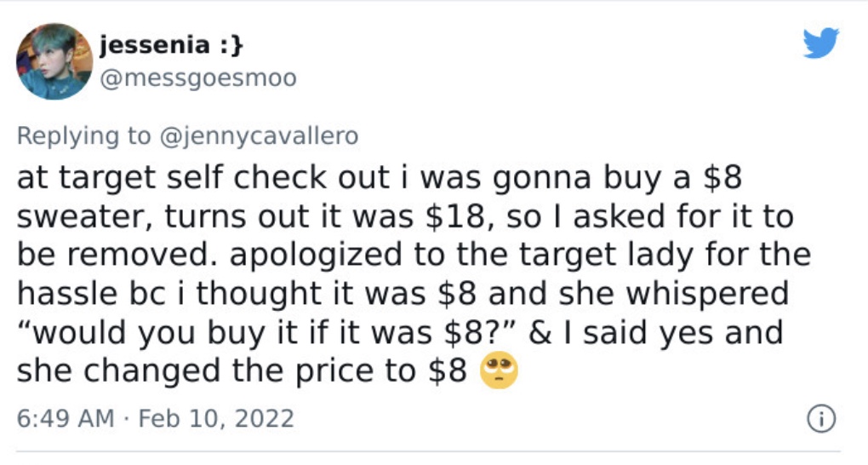Open the 6:49 AM timestamp link

(x=66, y=418)
